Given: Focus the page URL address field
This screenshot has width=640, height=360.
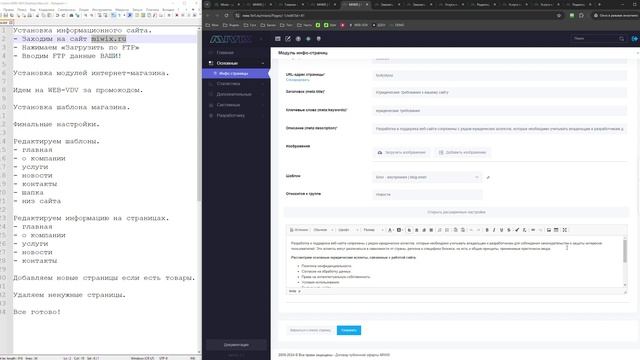Looking at the screenshot, I should tap(500, 76).
